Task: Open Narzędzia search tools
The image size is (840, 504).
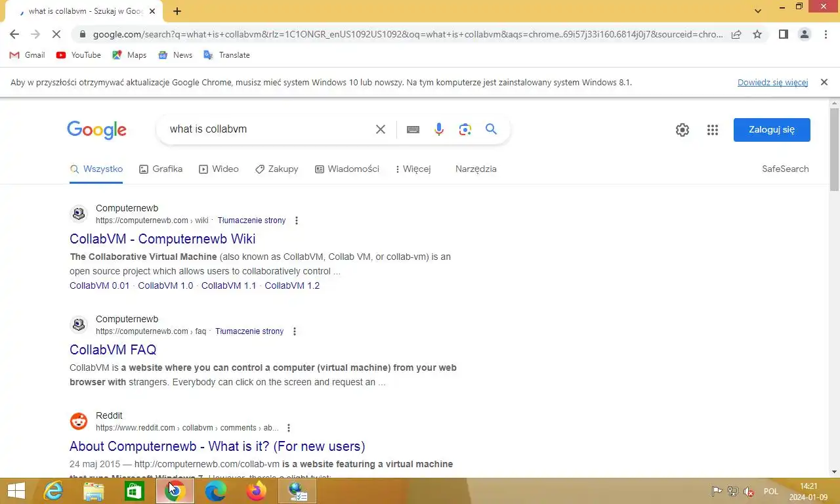Action: pyautogui.click(x=476, y=169)
